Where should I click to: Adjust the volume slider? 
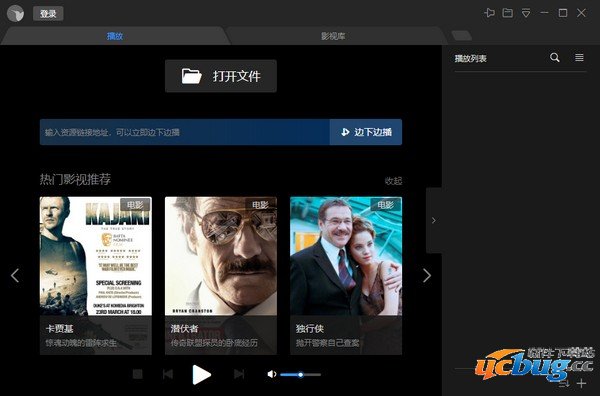(x=300, y=375)
